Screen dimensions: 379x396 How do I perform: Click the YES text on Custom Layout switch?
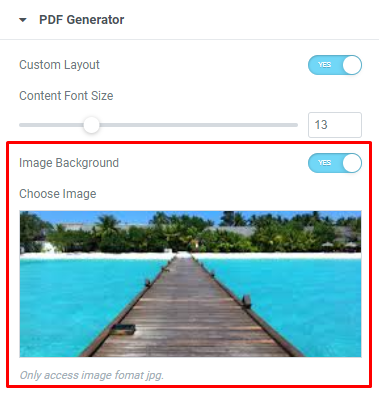click(x=324, y=65)
